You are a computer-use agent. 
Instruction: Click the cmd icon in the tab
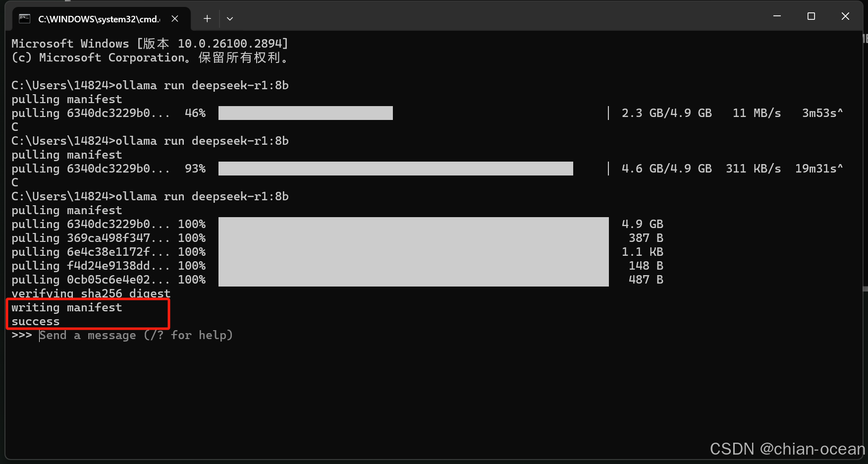coord(24,19)
